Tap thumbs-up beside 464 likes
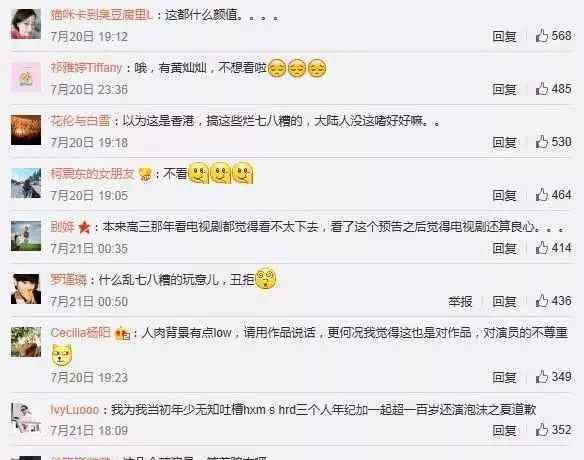This screenshot has height=460, width=584. (542, 194)
